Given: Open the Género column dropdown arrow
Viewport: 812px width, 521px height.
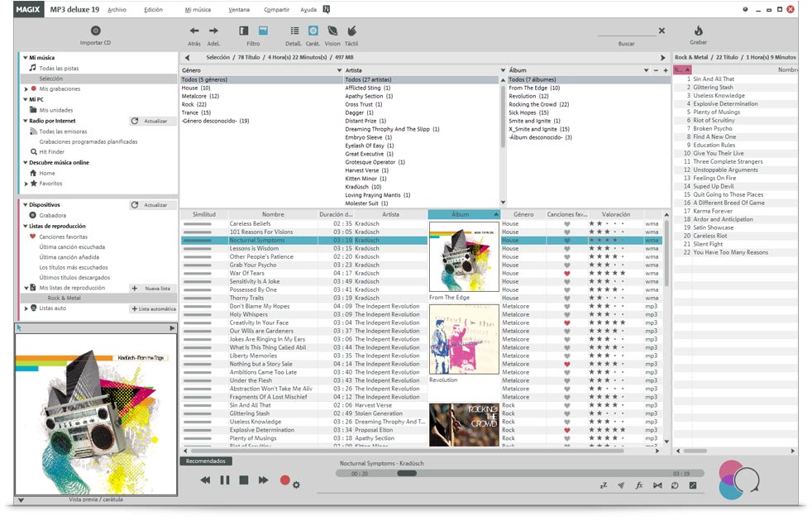Looking at the screenshot, I should tap(339, 70).
